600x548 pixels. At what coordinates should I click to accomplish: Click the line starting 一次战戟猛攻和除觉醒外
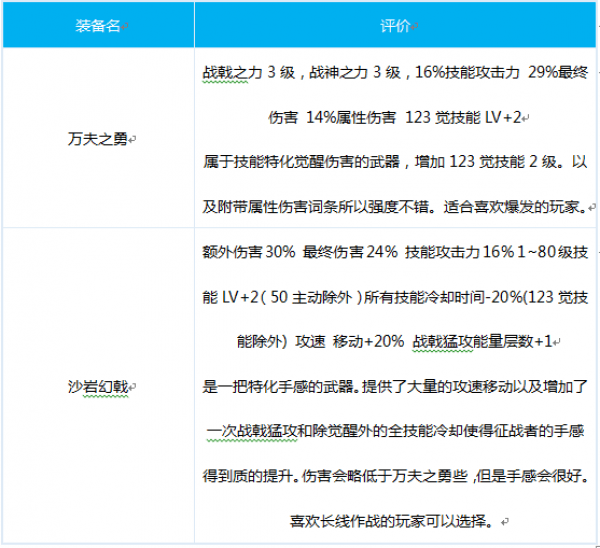395,431
